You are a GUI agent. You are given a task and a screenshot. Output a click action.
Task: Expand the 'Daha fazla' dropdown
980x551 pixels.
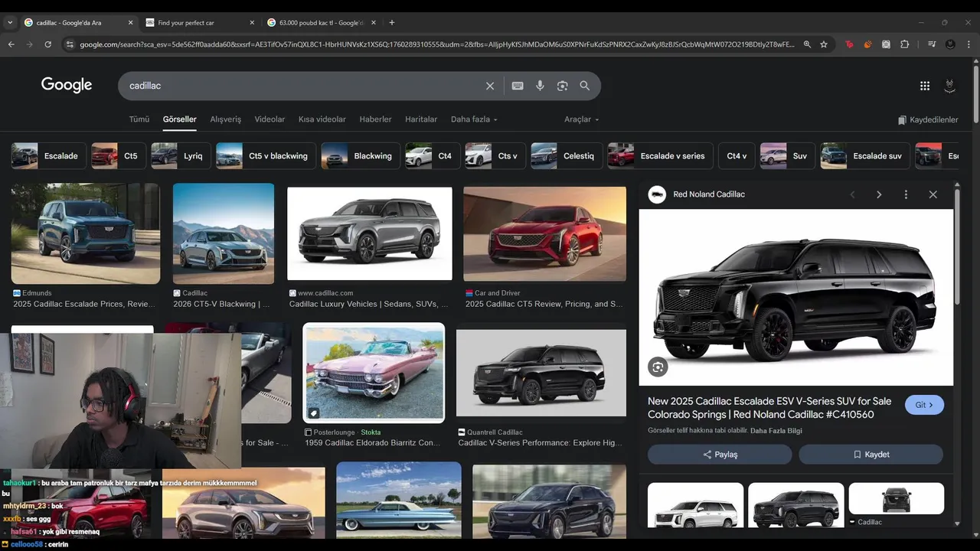(474, 119)
